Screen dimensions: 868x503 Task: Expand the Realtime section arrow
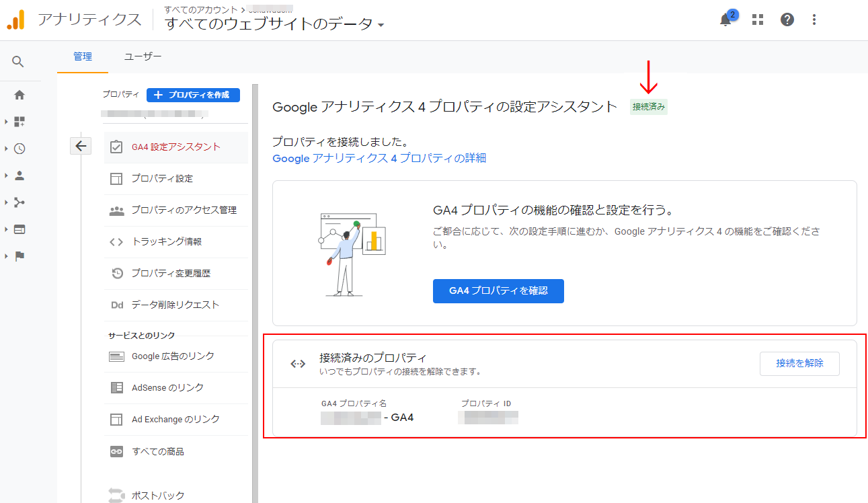pos(6,149)
